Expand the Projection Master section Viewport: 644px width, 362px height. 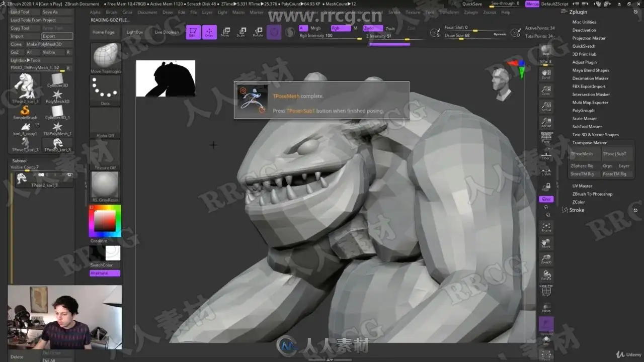click(589, 38)
